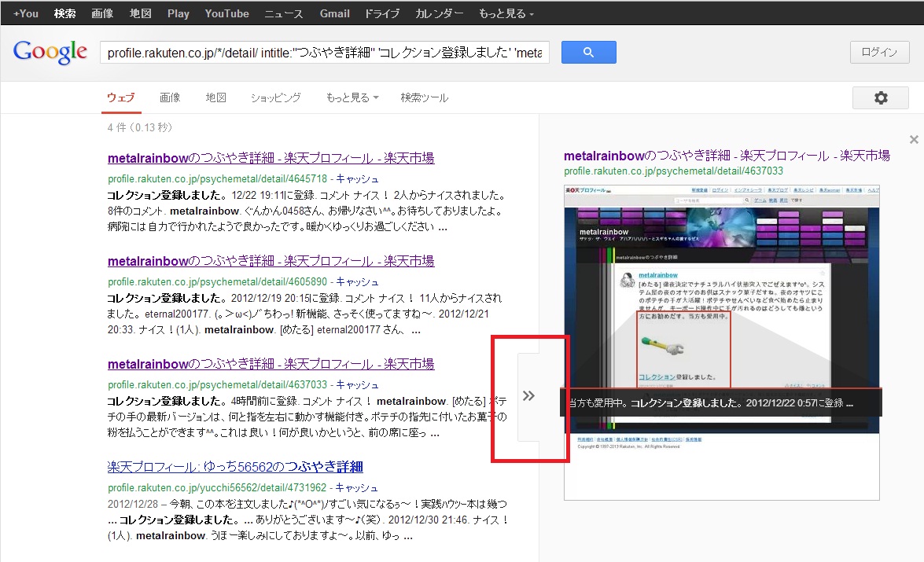The height and width of the screenshot is (562, 924).
Task: Focus the Google search query field
Action: [325, 53]
